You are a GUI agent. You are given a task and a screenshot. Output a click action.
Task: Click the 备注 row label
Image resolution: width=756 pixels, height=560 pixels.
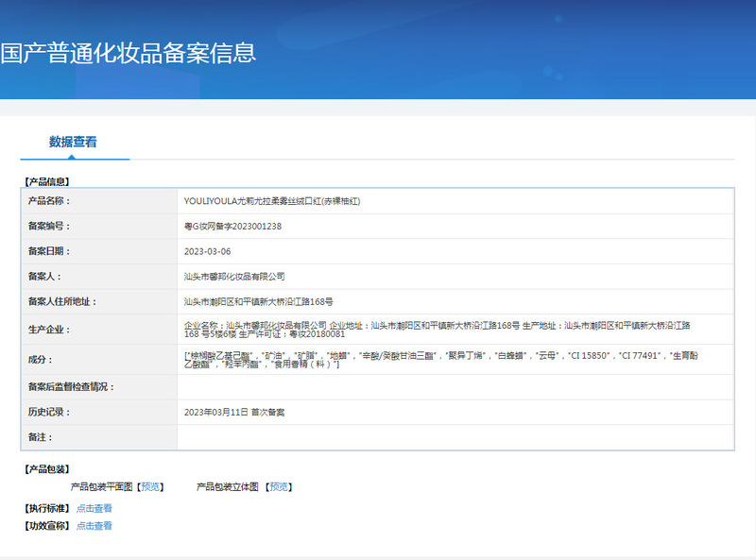[40, 436]
